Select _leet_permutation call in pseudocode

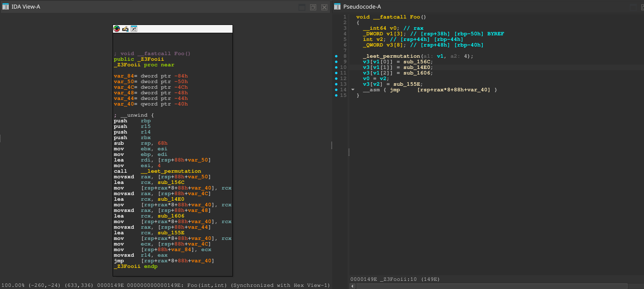coord(391,56)
